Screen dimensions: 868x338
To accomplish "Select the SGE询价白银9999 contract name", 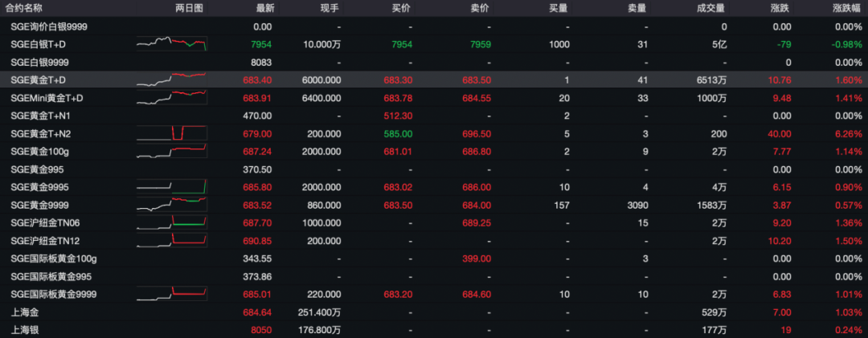I will [49, 26].
